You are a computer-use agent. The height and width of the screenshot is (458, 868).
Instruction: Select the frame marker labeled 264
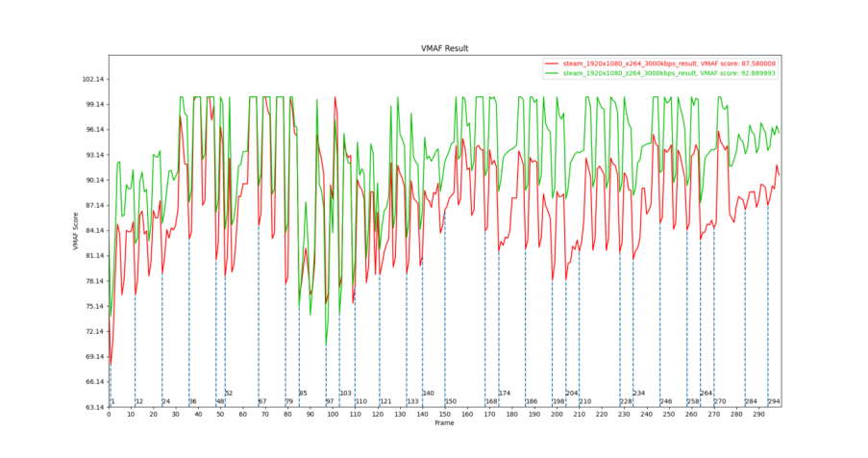coord(707,393)
